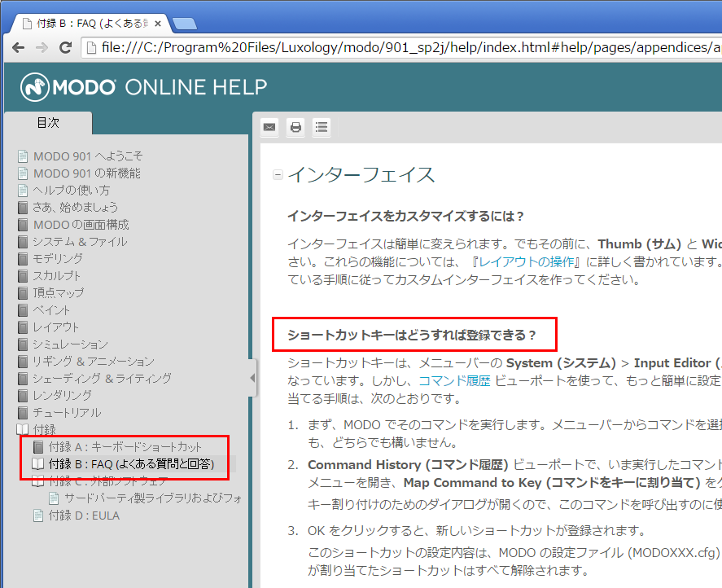
Task: Open ヘルプの使い方 topic
Action: pyautogui.click(x=71, y=191)
